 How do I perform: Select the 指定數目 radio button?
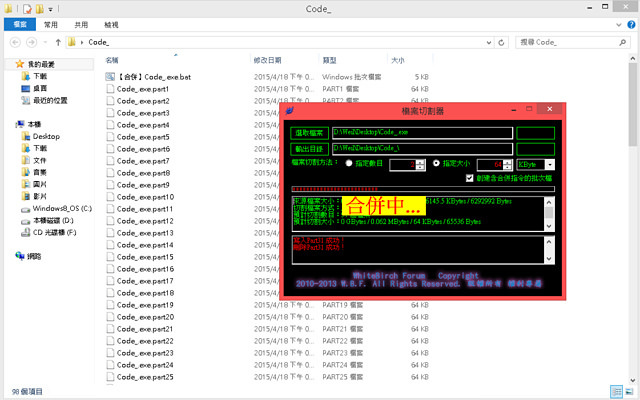tap(349, 163)
